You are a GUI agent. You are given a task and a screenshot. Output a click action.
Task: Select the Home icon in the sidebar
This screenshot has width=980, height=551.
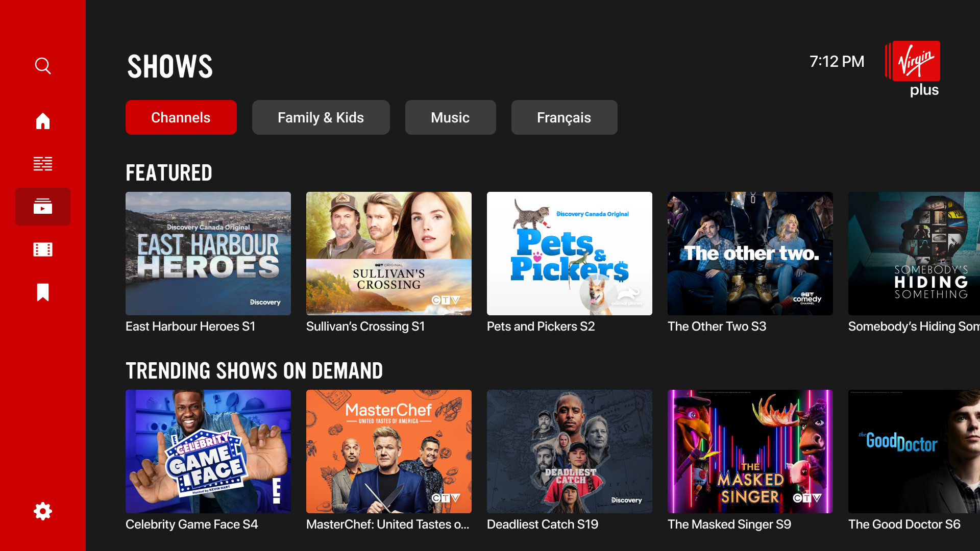point(43,121)
